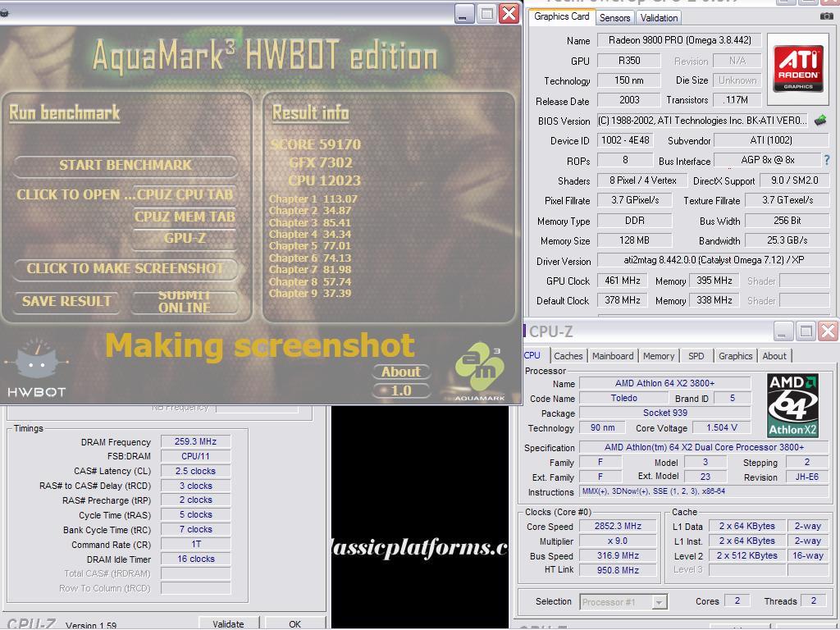Open the CPUZ MEM TAB button
840x630 pixels.
(185, 217)
